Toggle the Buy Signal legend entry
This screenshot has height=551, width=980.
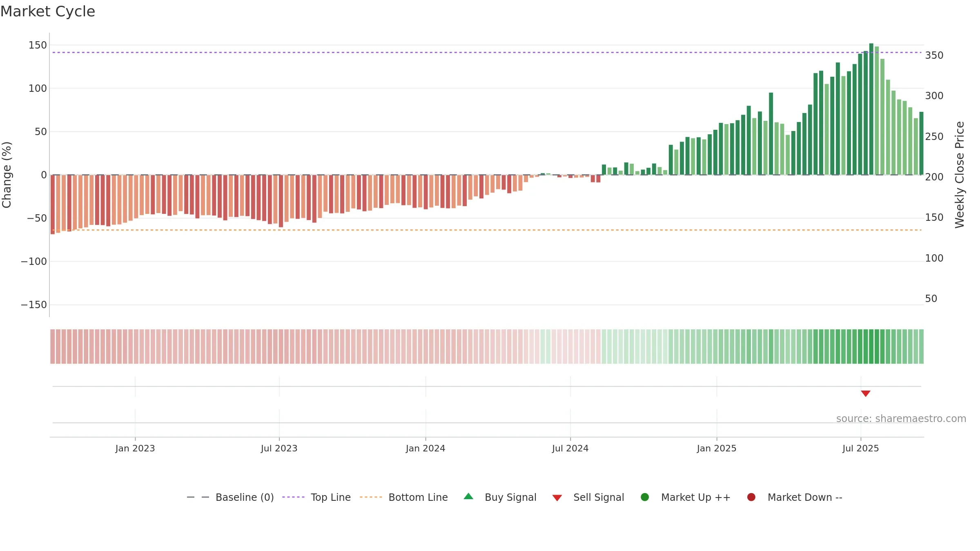tap(500, 497)
